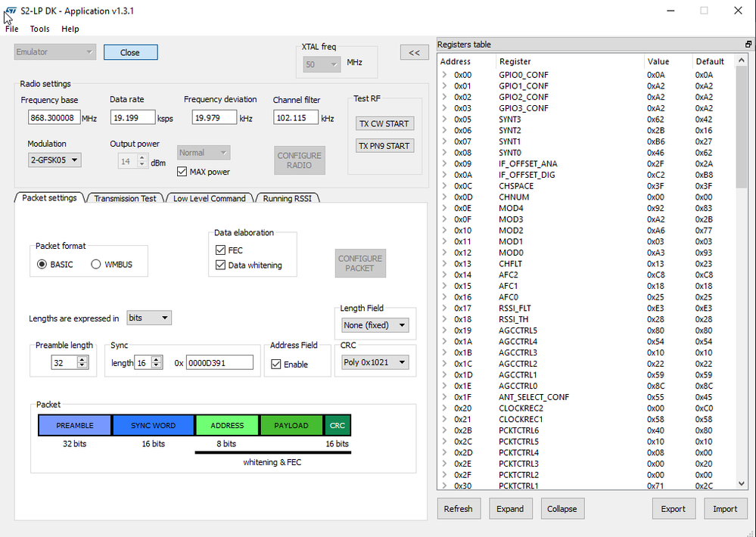The height and width of the screenshot is (537, 756).
Task: Expand register row 0x21 CLOCKREC1
Action: pyautogui.click(x=444, y=419)
